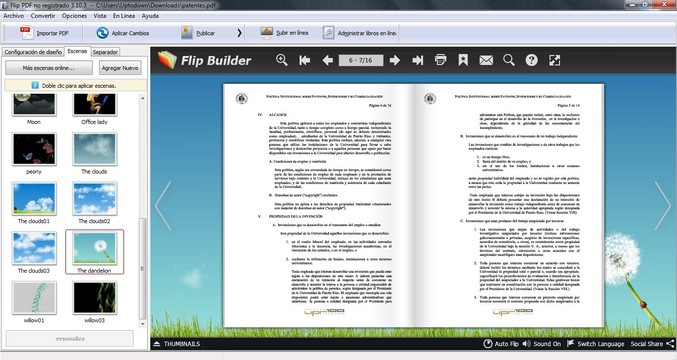677x360 pixels.
Task: Click the Agregar Nuevo button
Action: point(120,68)
